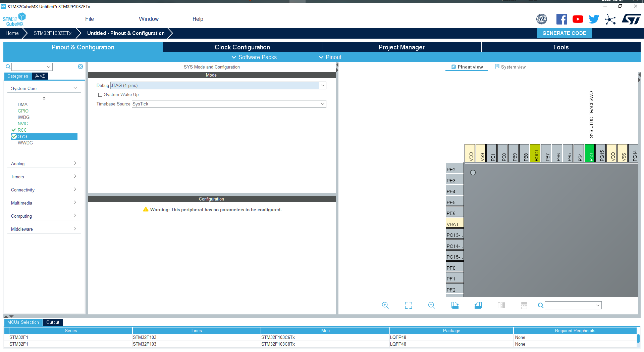Click the 10 years anniversary badge
This screenshot has width=644, height=352.
(x=542, y=19)
